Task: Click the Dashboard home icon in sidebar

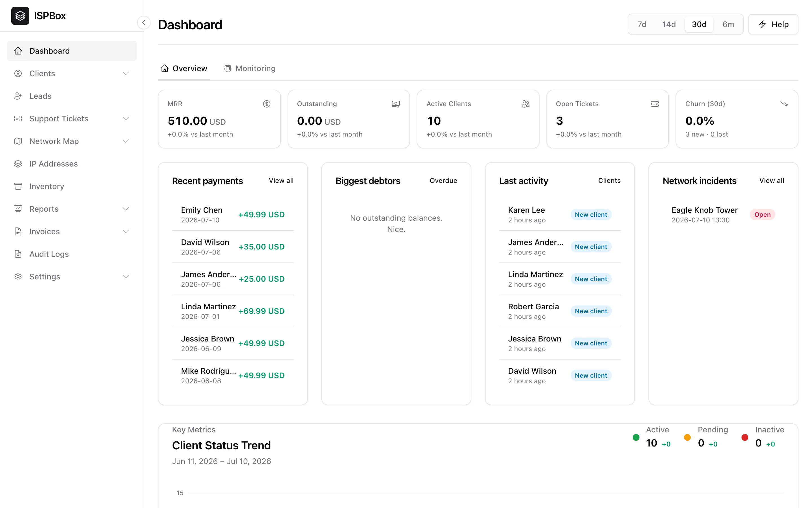Action: tap(18, 51)
